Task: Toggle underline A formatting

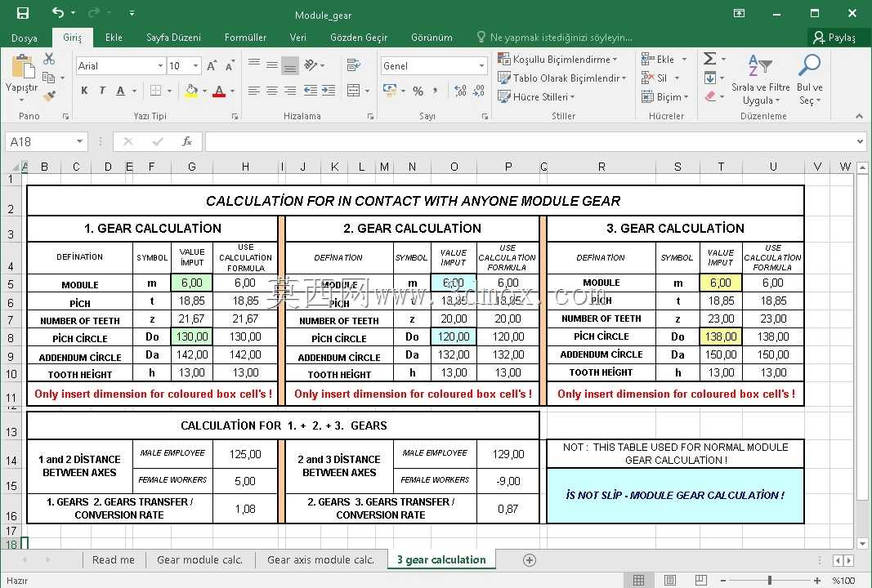Action: click(120, 90)
